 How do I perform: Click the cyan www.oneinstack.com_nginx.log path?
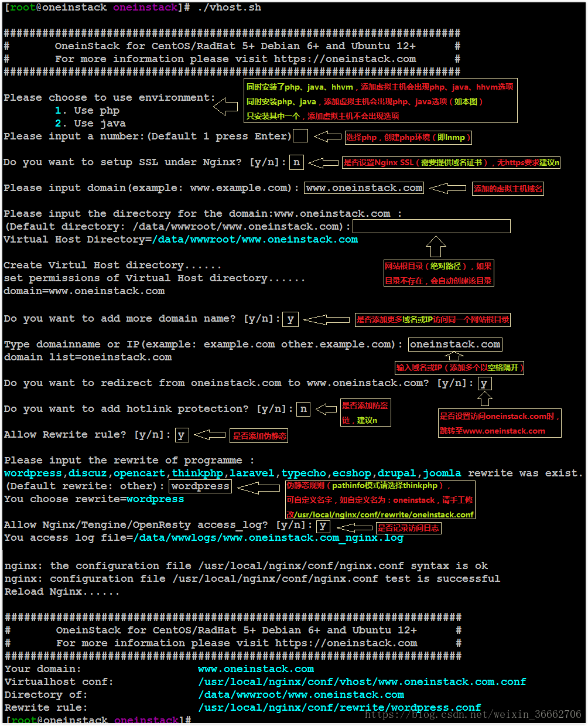[268, 538]
